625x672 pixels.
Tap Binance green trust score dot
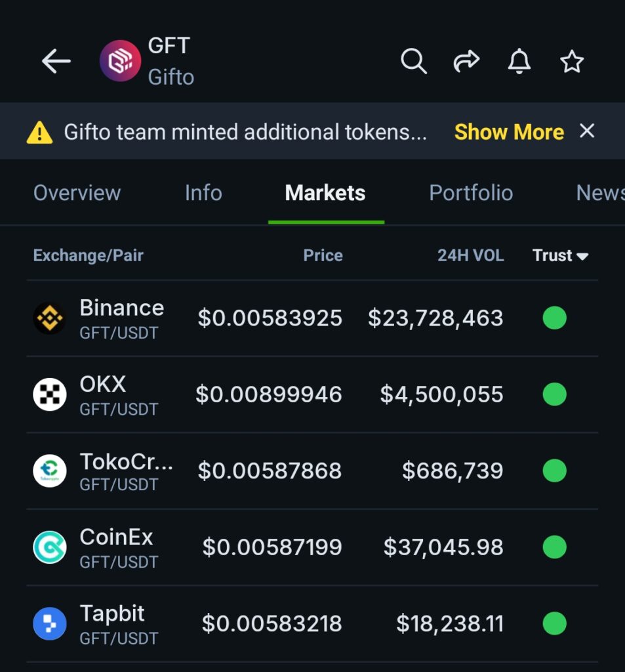(554, 318)
